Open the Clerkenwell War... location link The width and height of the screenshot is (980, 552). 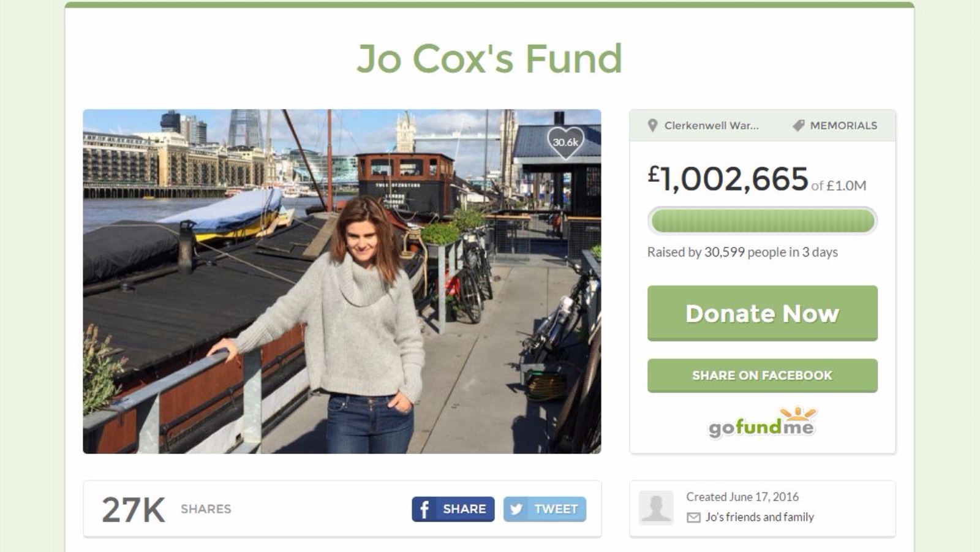[x=711, y=126]
